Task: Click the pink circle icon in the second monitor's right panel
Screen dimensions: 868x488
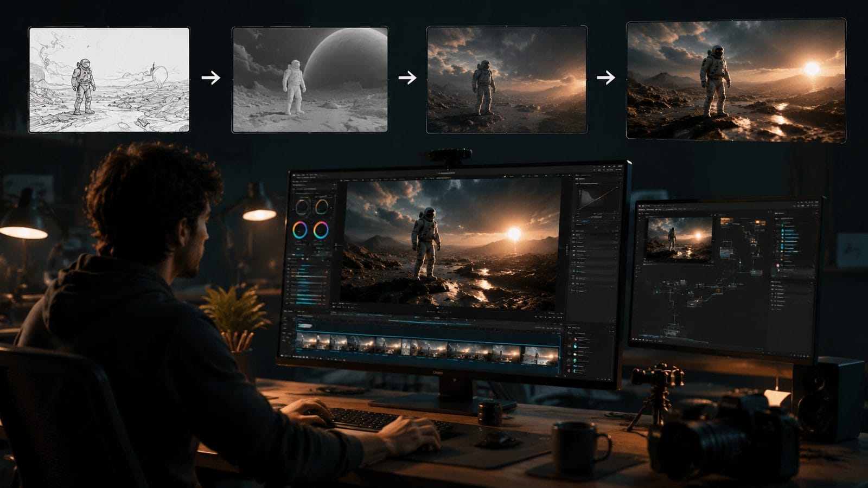Action: coord(777,266)
